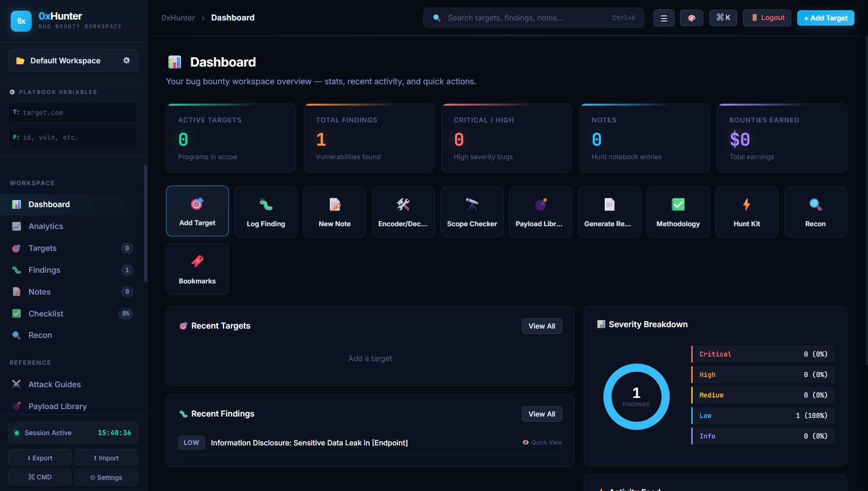Open the Methodology checkmark tile

[x=678, y=212]
